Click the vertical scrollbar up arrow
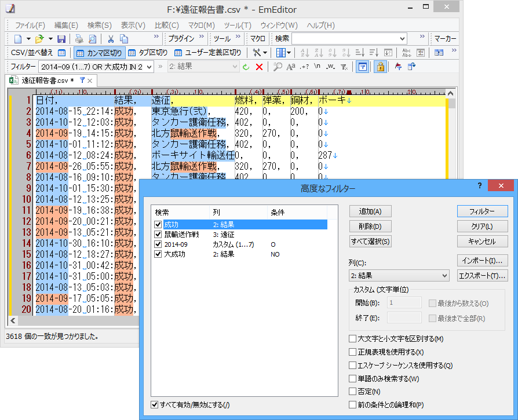Screen dimensions: 518x420 coord(451,93)
